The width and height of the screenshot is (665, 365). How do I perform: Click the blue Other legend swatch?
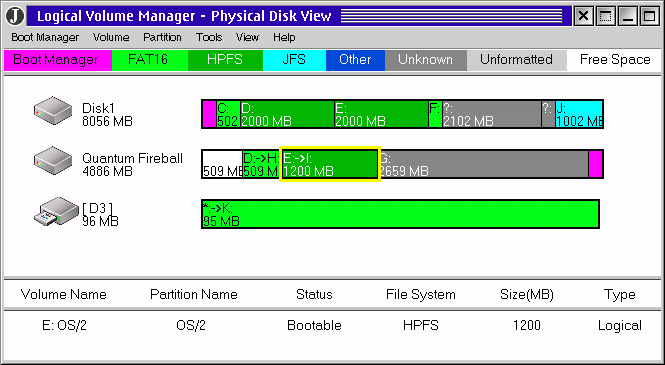tap(355, 60)
